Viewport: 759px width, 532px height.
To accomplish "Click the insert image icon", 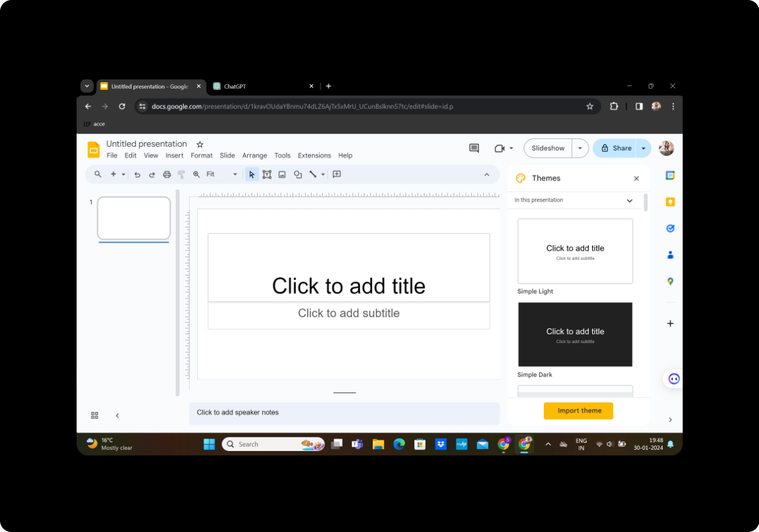I will (282, 175).
